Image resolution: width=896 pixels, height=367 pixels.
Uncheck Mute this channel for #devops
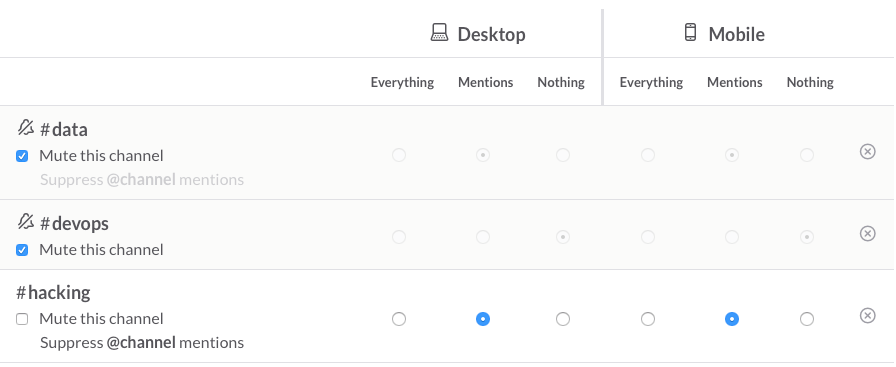22,250
